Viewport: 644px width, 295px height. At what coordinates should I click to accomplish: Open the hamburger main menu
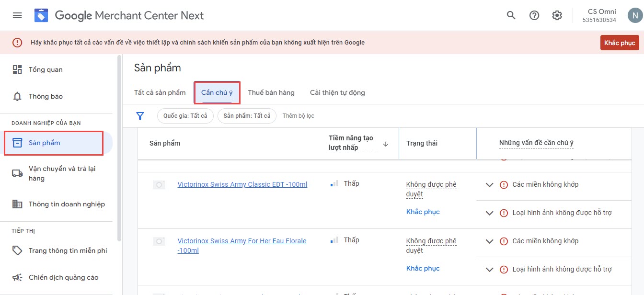point(17,15)
